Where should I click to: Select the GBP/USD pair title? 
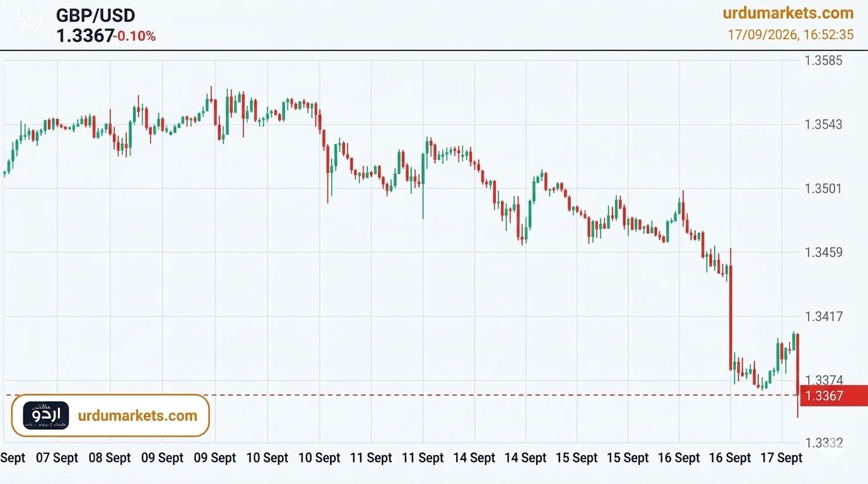(x=96, y=15)
